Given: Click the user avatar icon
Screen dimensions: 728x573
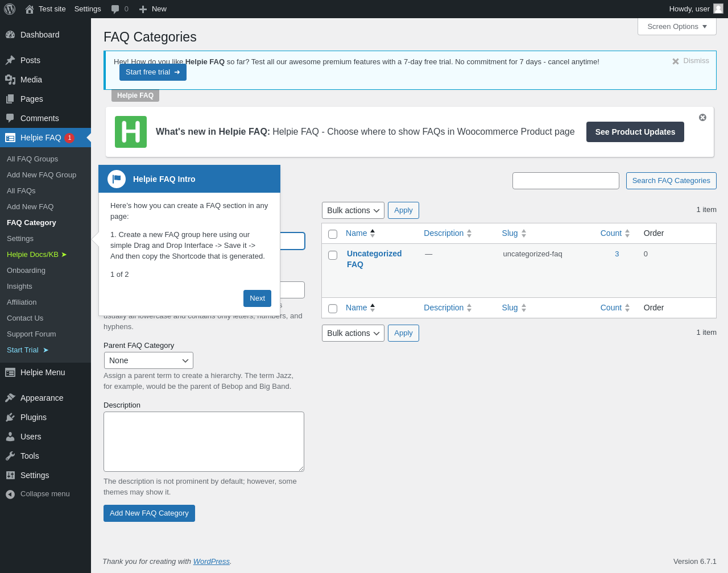Looking at the screenshot, I should tap(718, 9).
